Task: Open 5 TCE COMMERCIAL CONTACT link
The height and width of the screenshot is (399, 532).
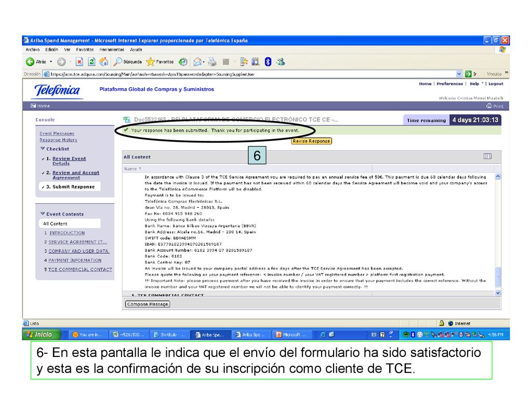Action: pyautogui.click(x=80, y=270)
